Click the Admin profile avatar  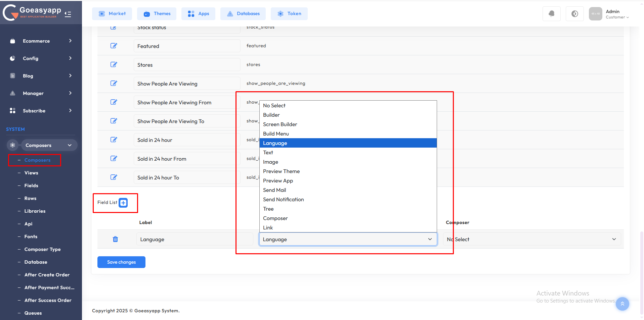point(595,14)
